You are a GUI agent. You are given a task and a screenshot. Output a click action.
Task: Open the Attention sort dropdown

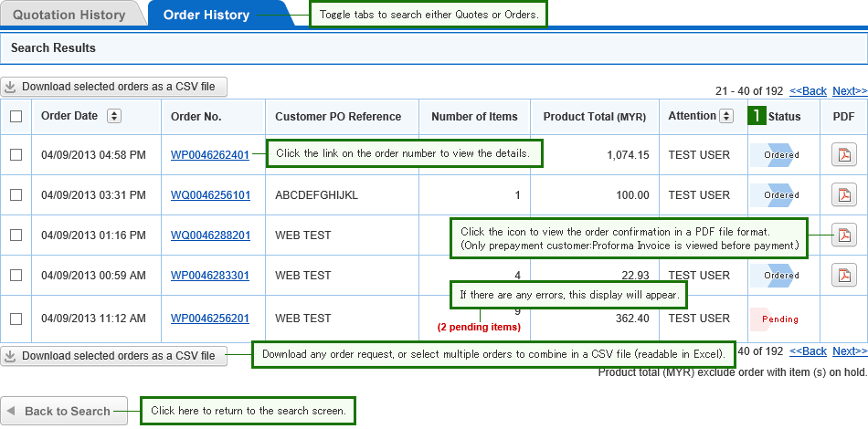pos(726,116)
